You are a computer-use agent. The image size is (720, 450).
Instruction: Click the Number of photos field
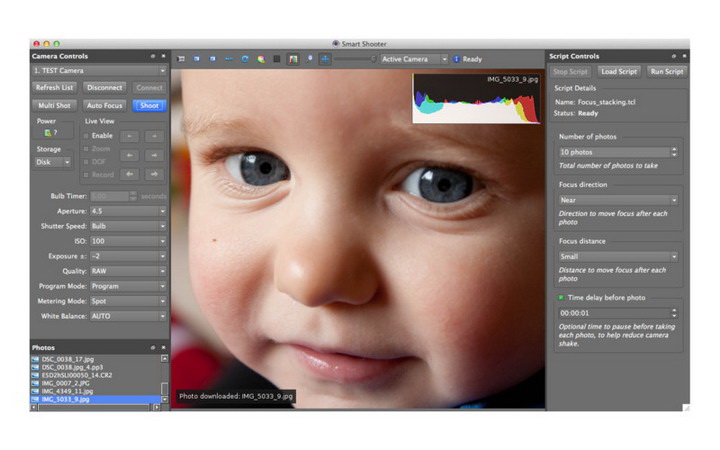pos(614,152)
